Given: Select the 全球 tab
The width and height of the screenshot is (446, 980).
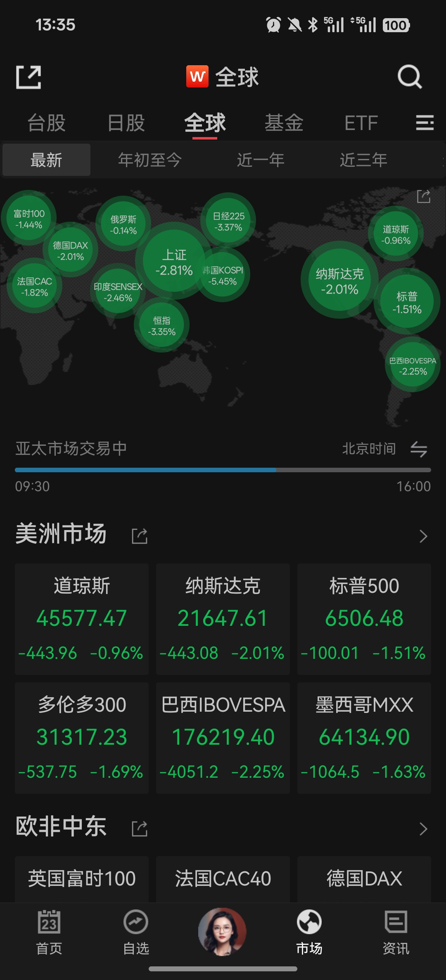Looking at the screenshot, I should pos(205,123).
